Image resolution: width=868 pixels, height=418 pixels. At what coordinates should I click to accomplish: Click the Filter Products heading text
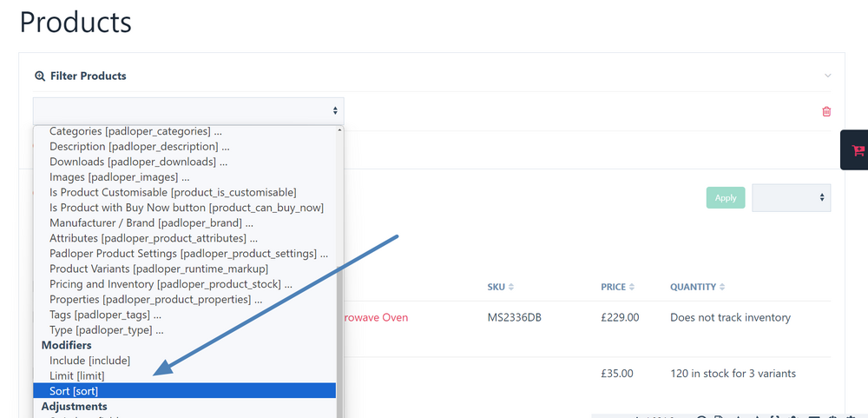coord(88,76)
